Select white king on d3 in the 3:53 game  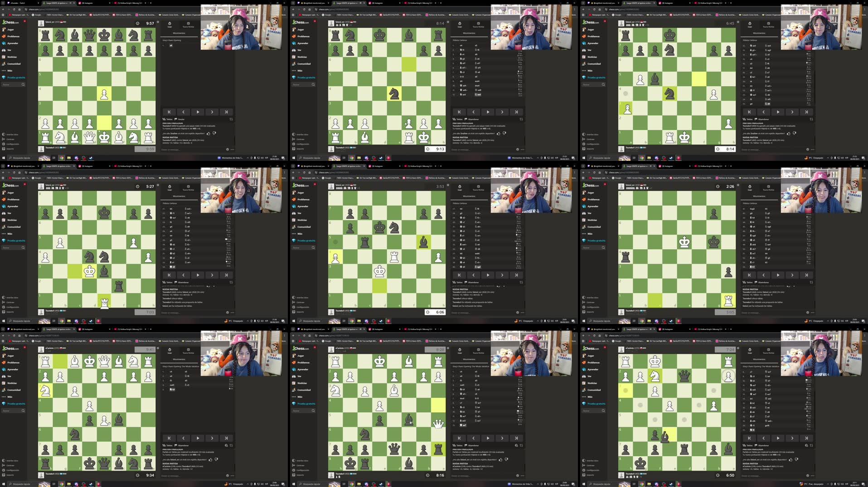click(379, 271)
